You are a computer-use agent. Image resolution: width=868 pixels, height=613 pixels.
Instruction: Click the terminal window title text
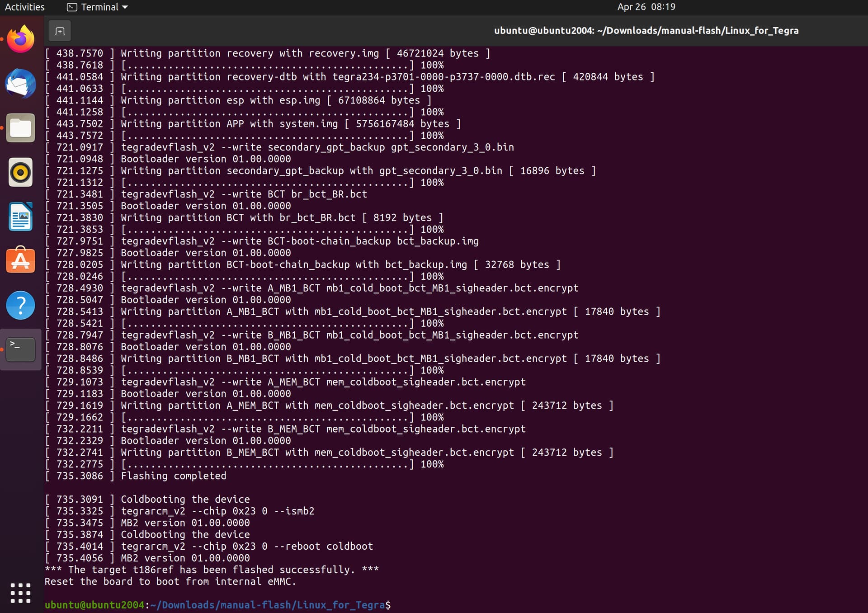(646, 31)
